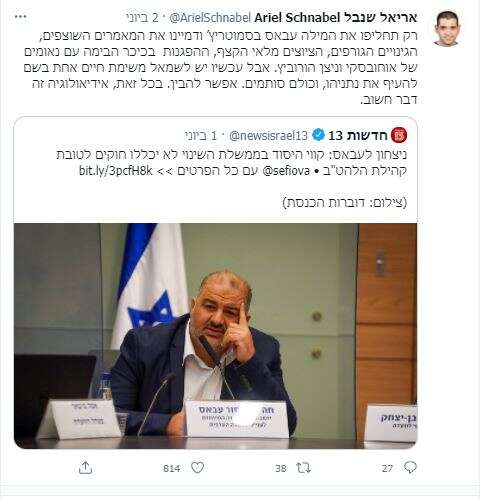The width and height of the screenshot is (485, 500).
Task: Click the חדשות 13 red avatar icon
Action: (x=399, y=135)
